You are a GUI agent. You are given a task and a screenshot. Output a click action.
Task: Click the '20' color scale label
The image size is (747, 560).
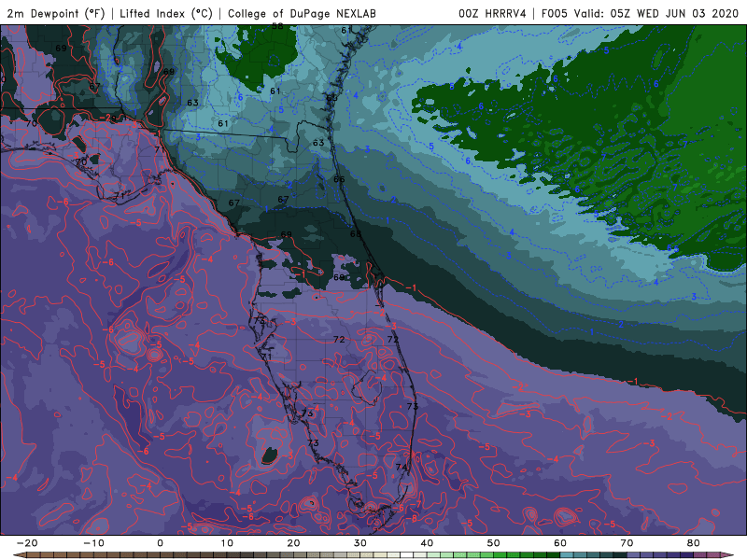[x=293, y=543]
